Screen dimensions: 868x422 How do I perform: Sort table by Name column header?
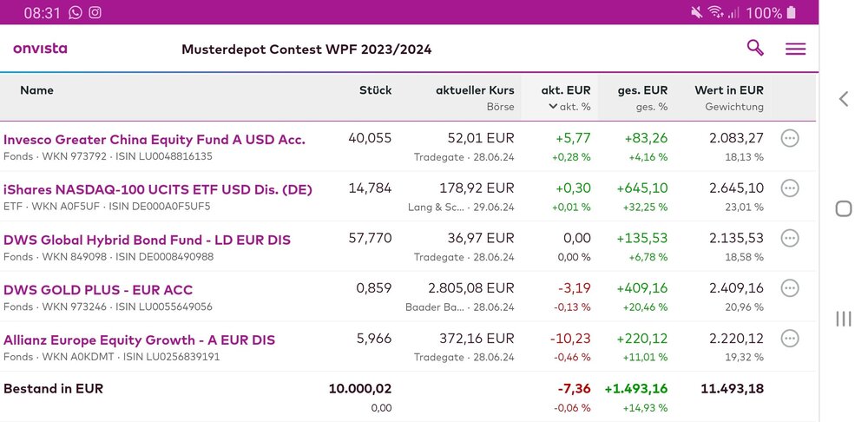[36, 90]
